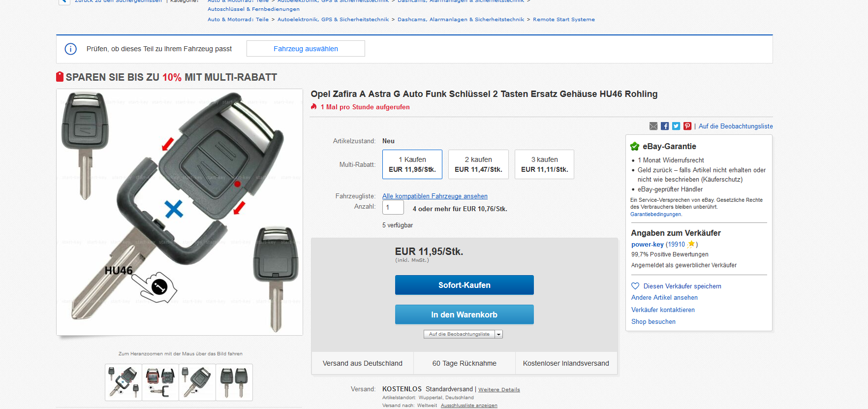Open Remote Start Systeme breadcrumb category
The height and width of the screenshot is (409, 868).
[x=564, y=20]
